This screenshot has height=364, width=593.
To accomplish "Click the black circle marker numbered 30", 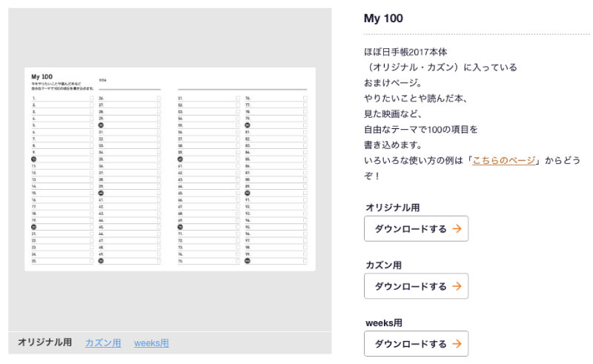I will pos(101,125).
